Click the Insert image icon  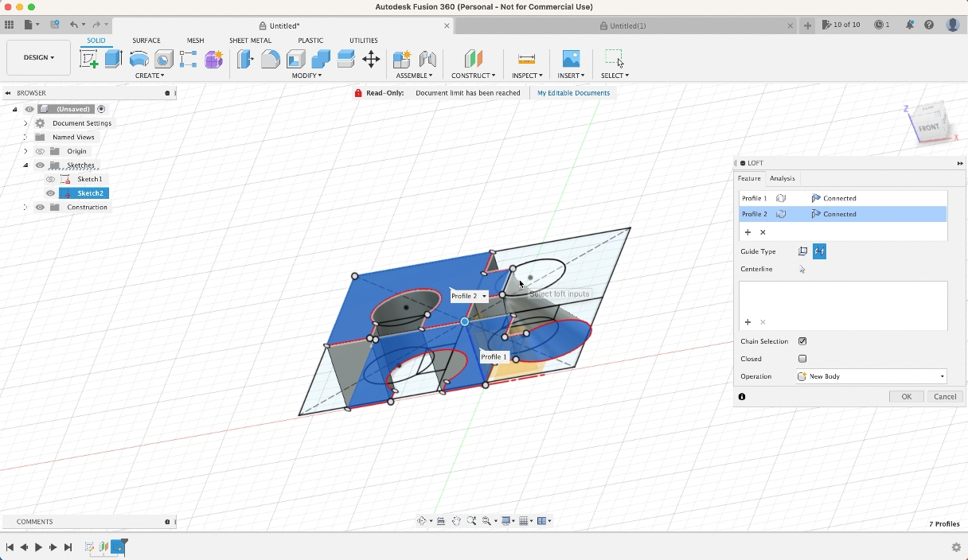[x=571, y=59]
